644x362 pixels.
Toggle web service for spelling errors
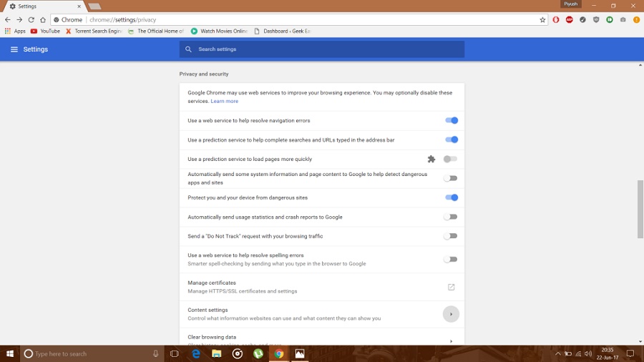click(450, 260)
